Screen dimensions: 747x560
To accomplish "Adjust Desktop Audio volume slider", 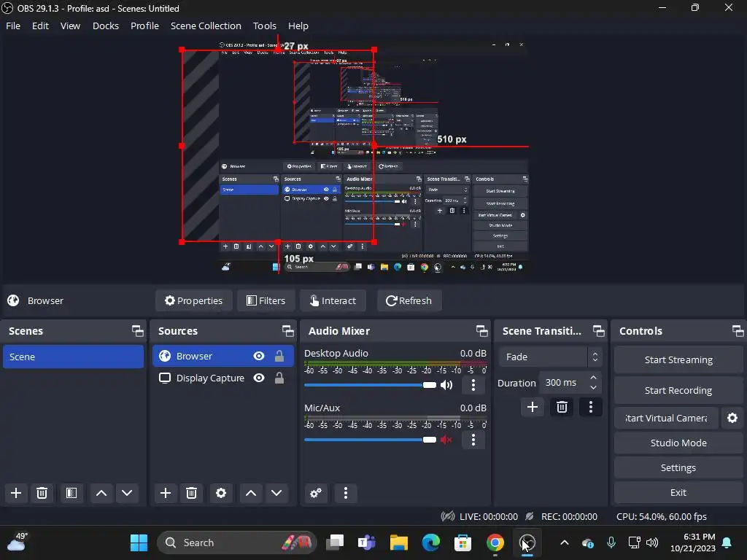I will (x=370, y=385).
